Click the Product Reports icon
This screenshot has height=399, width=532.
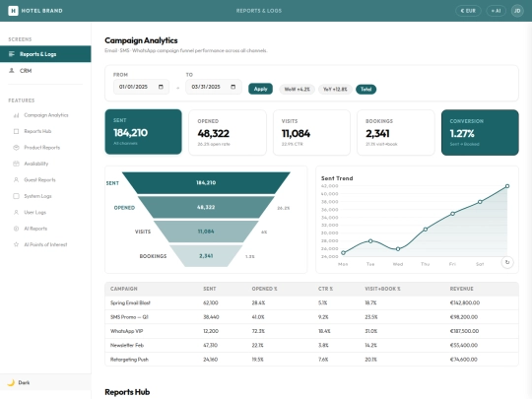pos(16,148)
